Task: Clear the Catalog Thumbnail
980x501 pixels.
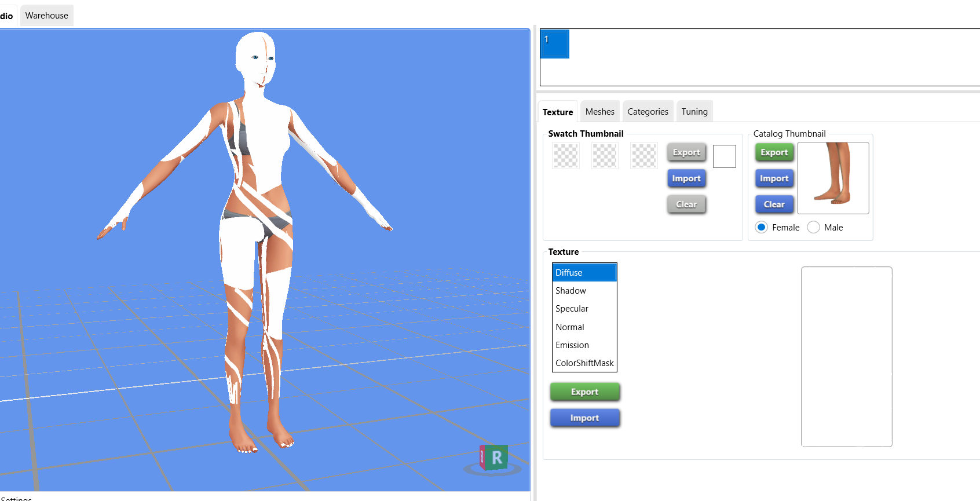Action: [x=774, y=204]
